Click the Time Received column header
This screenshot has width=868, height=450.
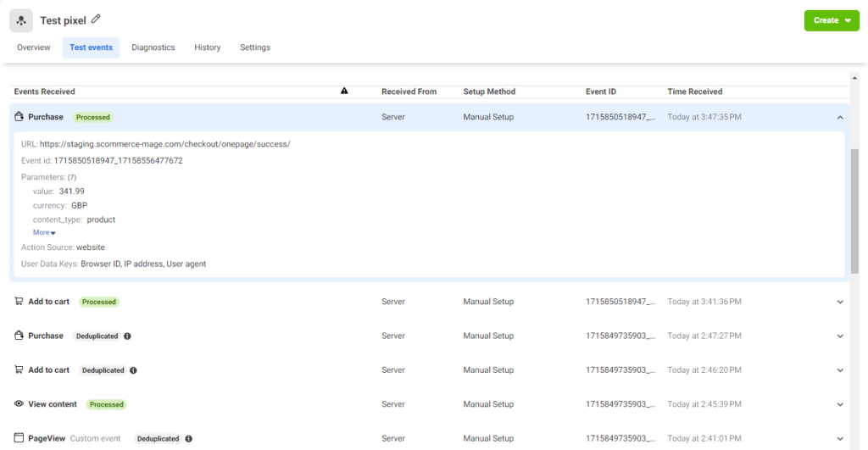click(695, 92)
